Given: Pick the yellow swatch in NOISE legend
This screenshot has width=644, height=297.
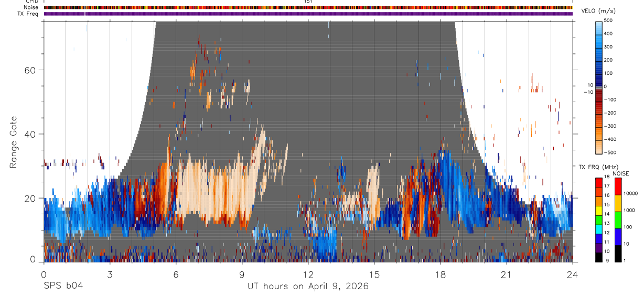Looking at the screenshot, I should click(x=618, y=203).
